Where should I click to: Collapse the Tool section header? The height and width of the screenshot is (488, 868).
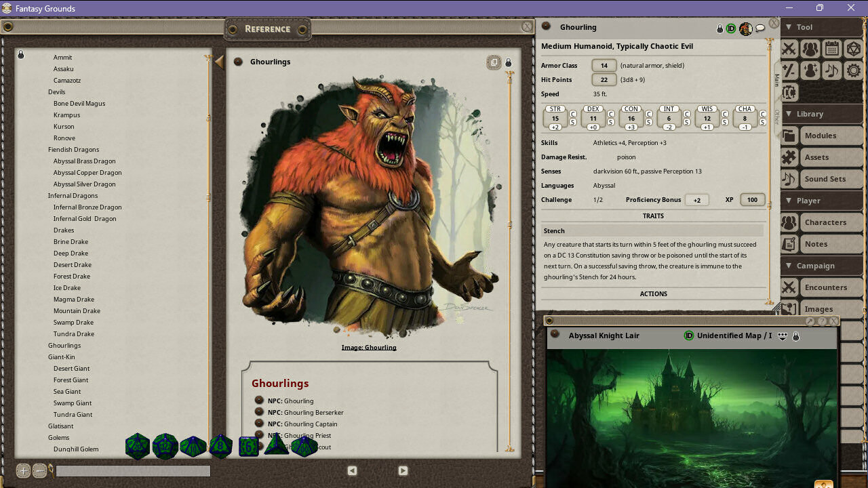(x=787, y=27)
